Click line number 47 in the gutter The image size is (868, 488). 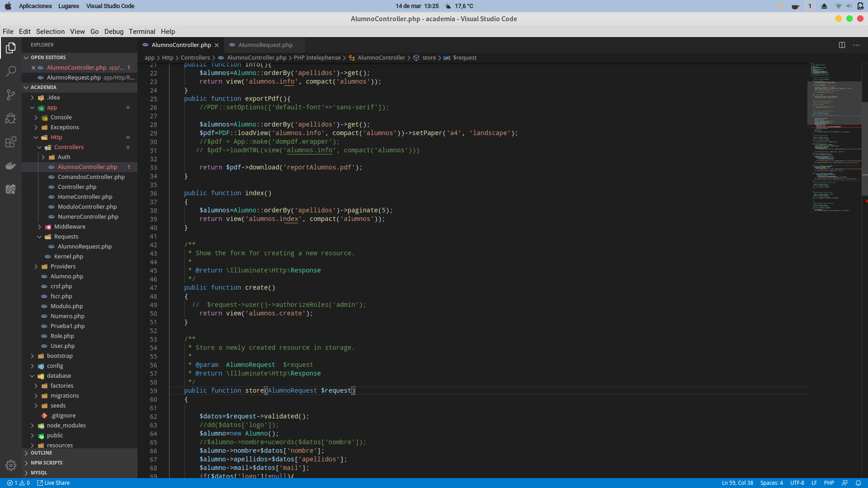pos(153,288)
